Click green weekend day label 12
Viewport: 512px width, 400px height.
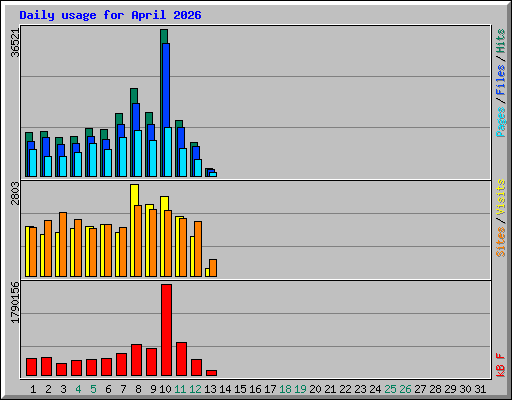(x=195, y=389)
